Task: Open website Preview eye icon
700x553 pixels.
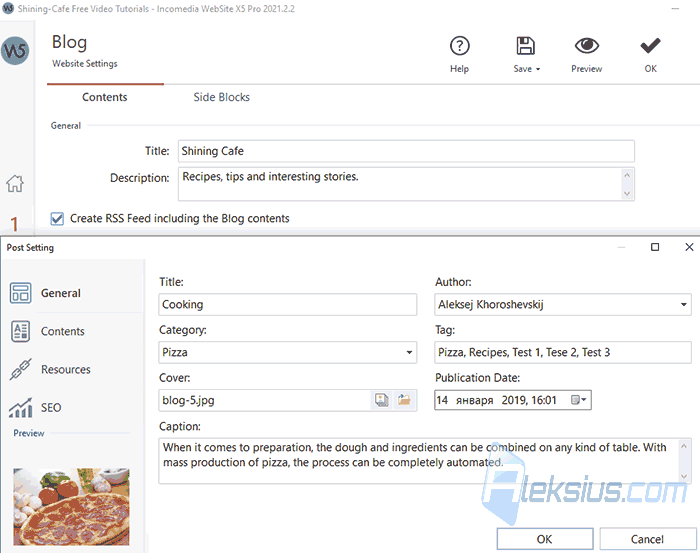Action: (587, 46)
